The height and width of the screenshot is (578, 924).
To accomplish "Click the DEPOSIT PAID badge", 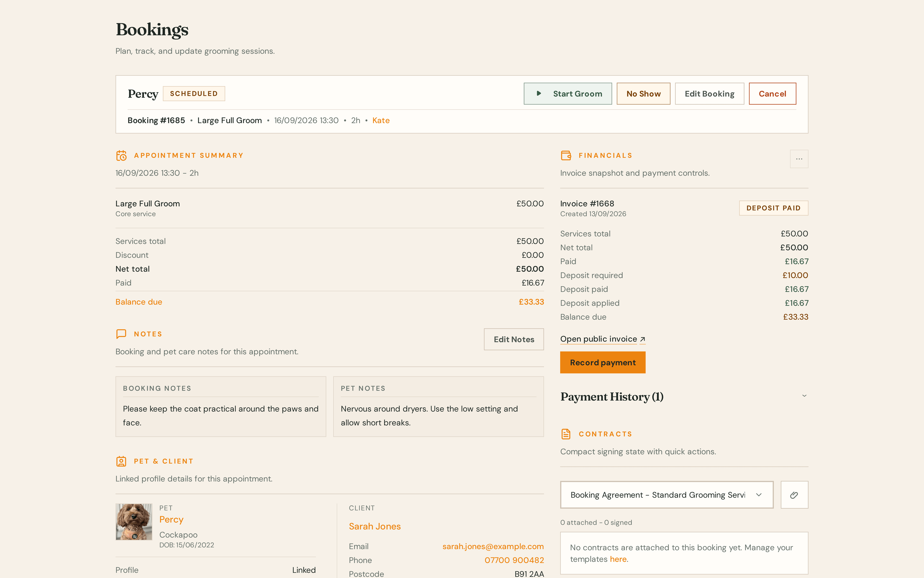I will coord(773,208).
